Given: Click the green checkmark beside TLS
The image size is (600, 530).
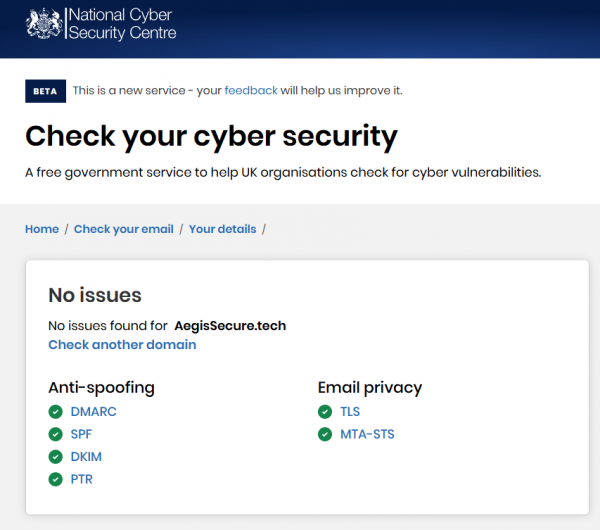Looking at the screenshot, I should (325, 411).
